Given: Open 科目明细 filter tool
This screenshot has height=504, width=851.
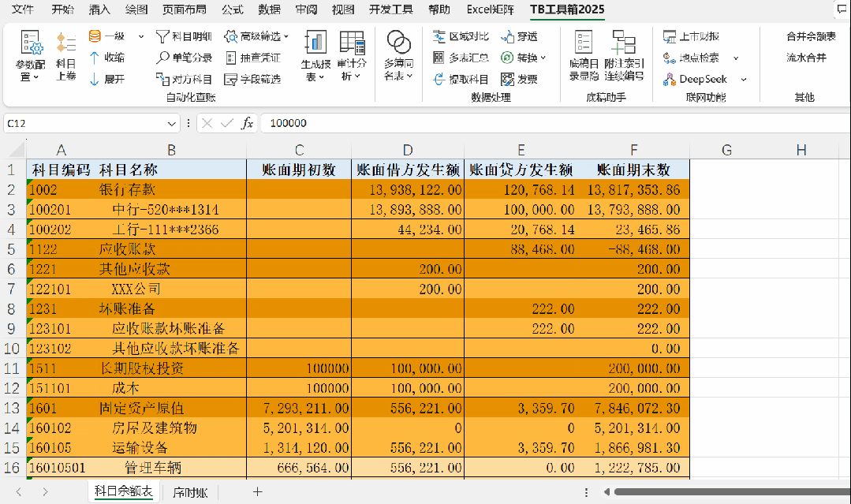Looking at the screenshot, I should tap(184, 36).
